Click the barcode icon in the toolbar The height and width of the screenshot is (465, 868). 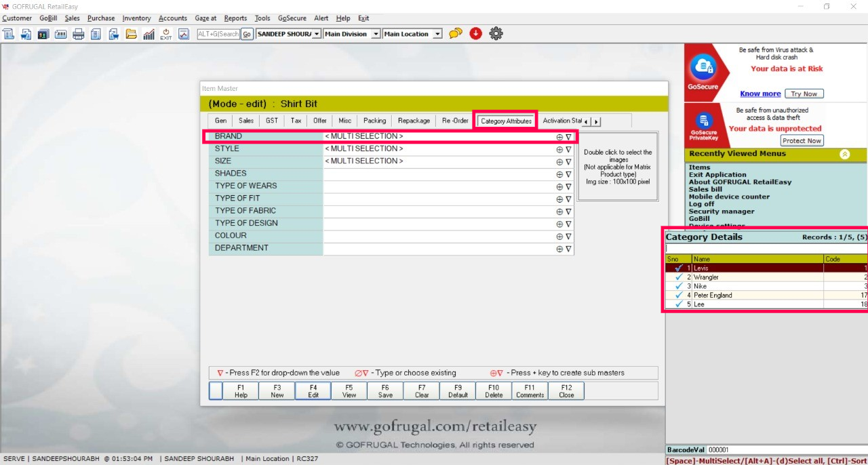tap(60, 34)
